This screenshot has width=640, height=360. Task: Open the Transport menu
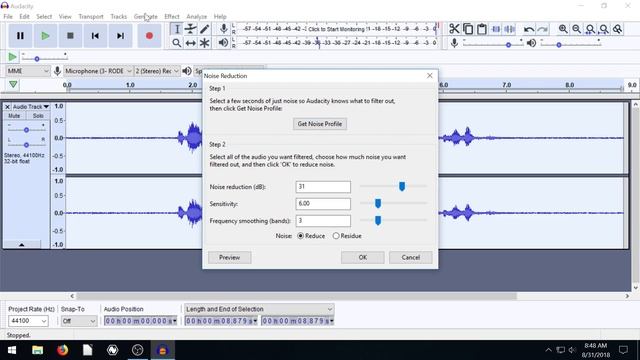91,17
